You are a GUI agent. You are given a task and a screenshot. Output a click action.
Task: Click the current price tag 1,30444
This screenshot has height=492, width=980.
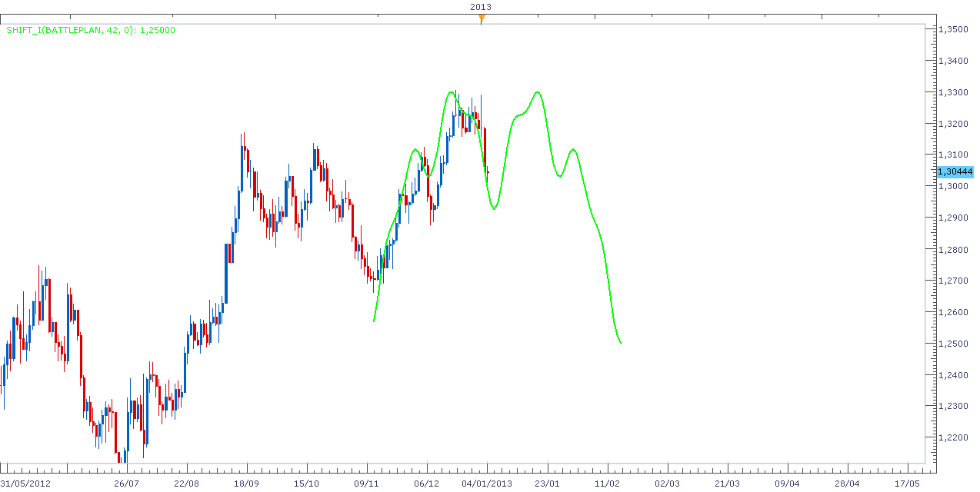click(955, 171)
